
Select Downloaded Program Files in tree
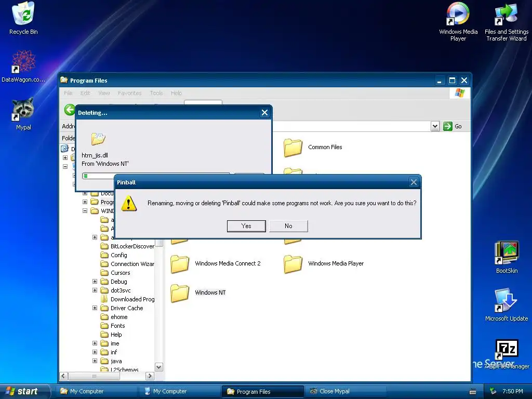tap(128, 299)
